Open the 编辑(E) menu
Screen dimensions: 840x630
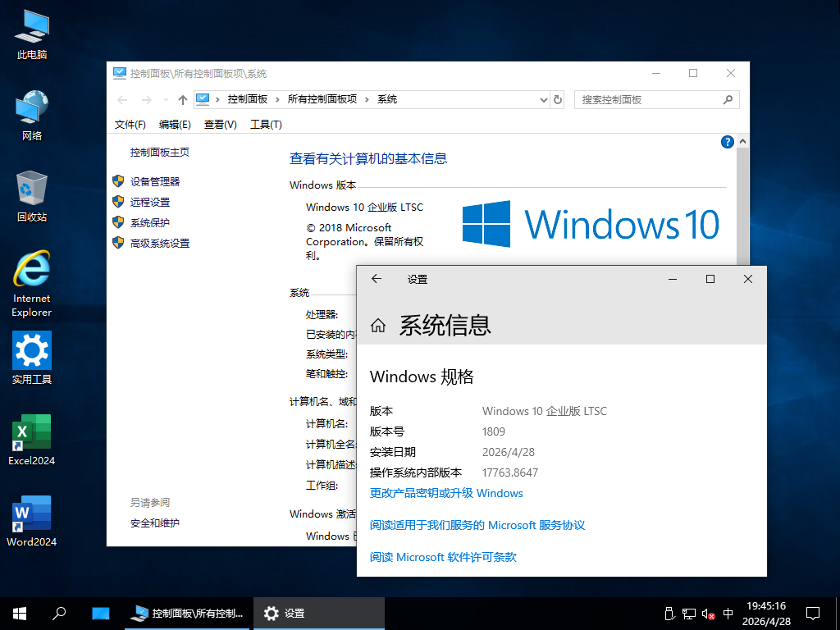pyautogui.click(x=175, y=125)
